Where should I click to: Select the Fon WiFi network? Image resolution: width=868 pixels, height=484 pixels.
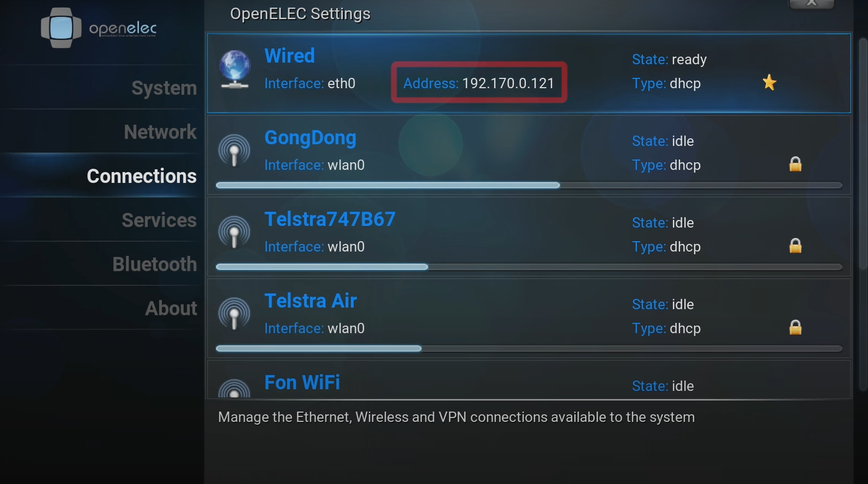[302, 382]
